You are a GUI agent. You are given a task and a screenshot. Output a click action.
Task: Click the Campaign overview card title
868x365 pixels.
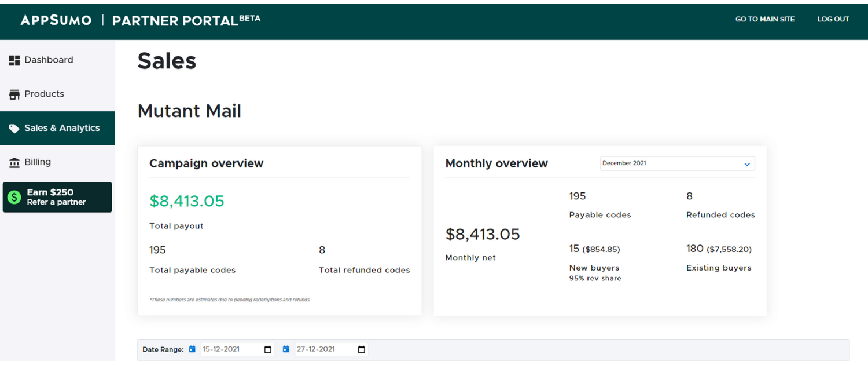click(206, 163)
